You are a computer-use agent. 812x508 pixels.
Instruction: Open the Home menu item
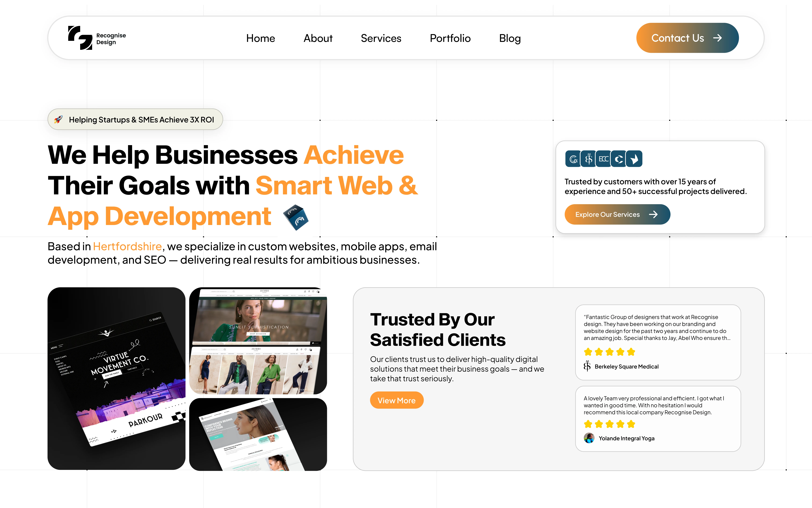click(x=260, y=38)
